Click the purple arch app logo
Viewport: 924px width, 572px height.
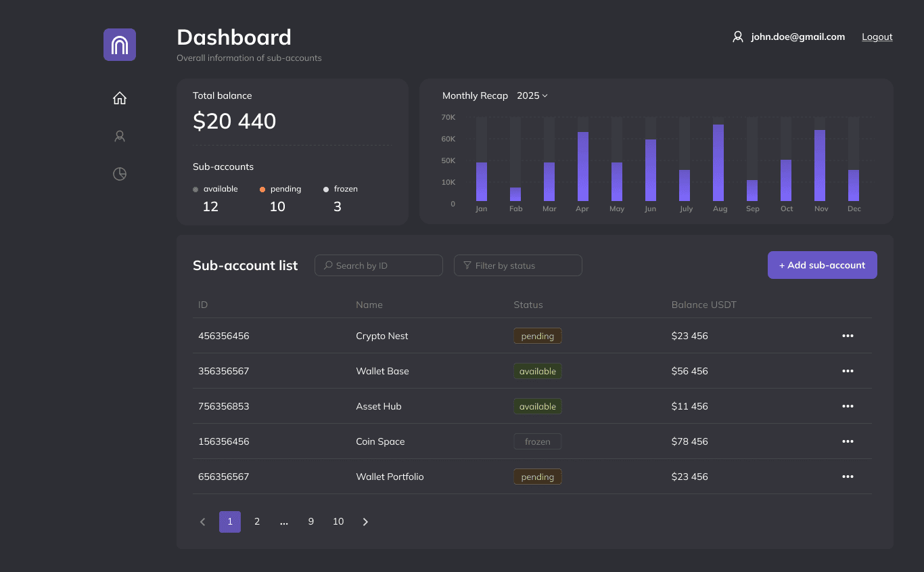coord(120,45)
